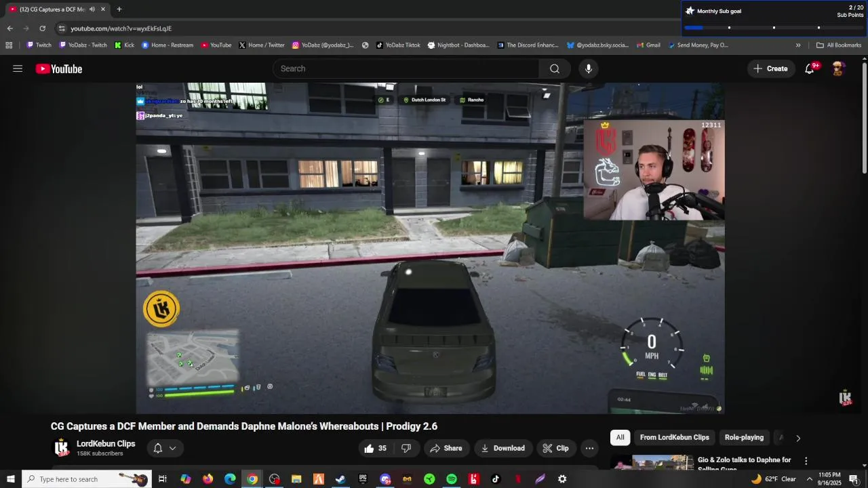Open the Discord icon in the taskbar
The width and height of the screenshot is (868, 488).
click(x=385, y=479)
